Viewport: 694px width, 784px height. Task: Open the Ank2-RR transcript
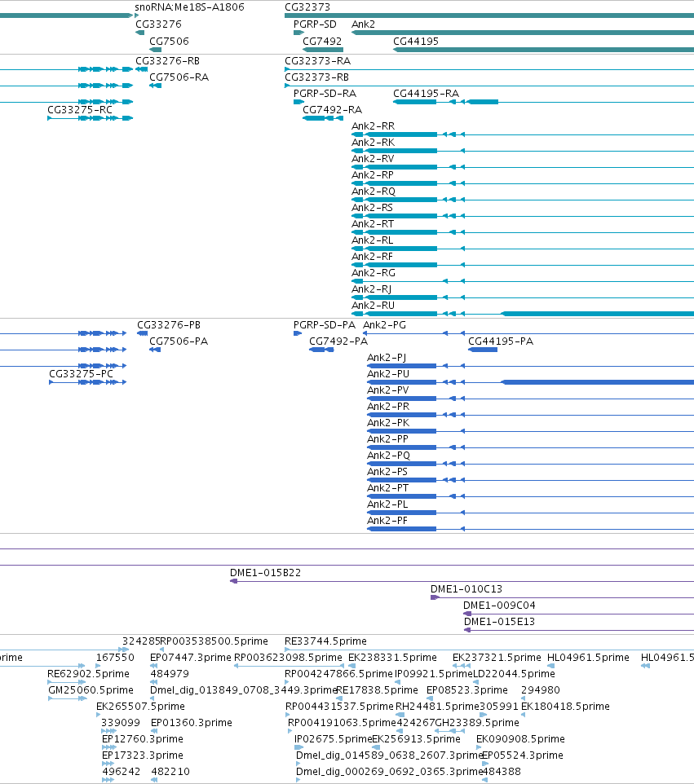523,134
